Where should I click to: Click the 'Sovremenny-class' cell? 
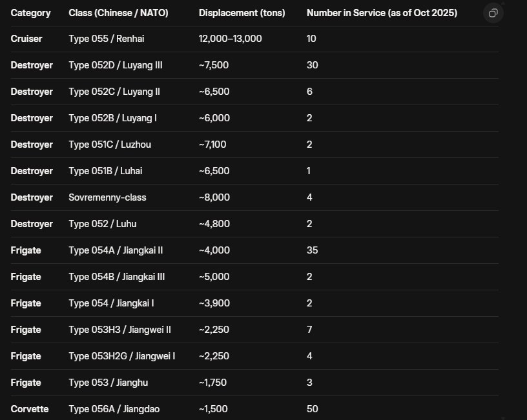pos(108,197)
